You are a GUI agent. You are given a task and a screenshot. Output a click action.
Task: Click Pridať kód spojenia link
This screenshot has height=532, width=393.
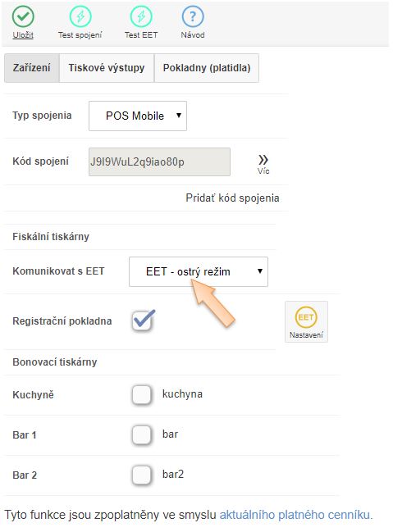point(232,198)
